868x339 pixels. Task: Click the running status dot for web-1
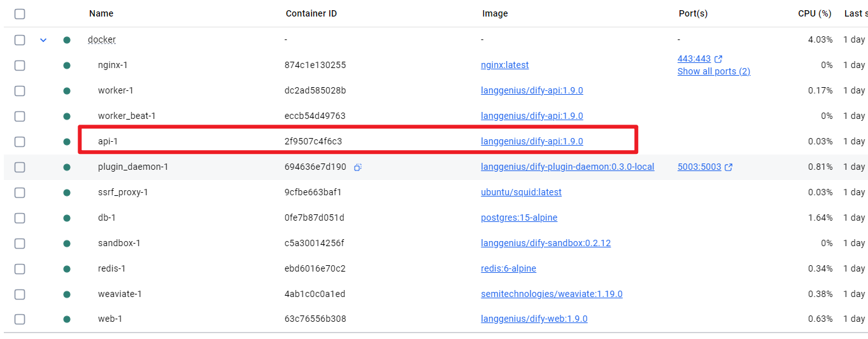click(67, 319)
